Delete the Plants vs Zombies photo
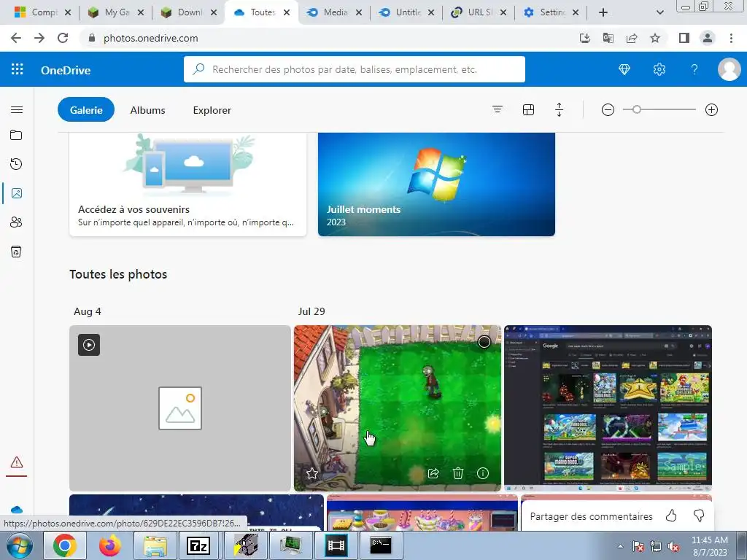 [458, 473]
